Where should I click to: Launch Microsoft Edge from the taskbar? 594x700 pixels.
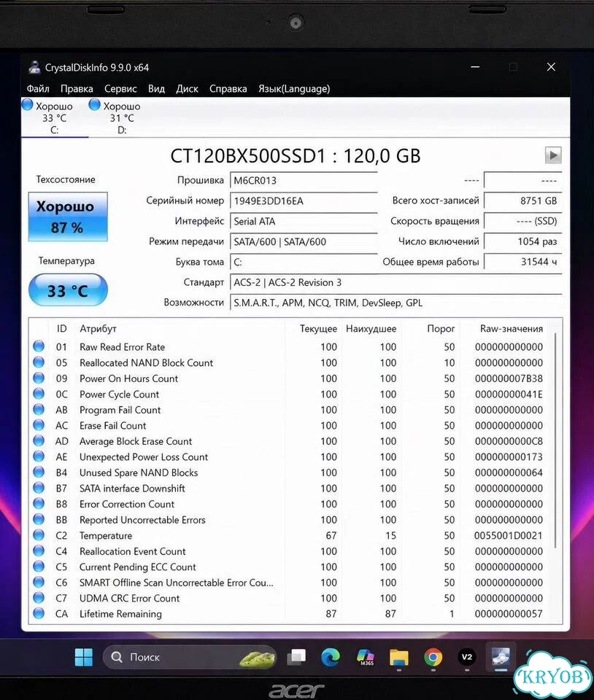coord(331,657)
